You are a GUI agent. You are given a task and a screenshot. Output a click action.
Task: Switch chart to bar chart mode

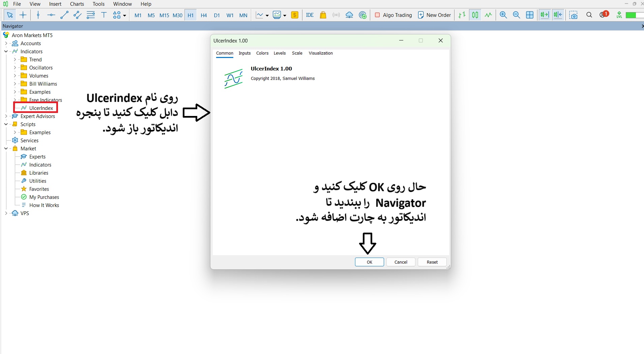(462, 15)
